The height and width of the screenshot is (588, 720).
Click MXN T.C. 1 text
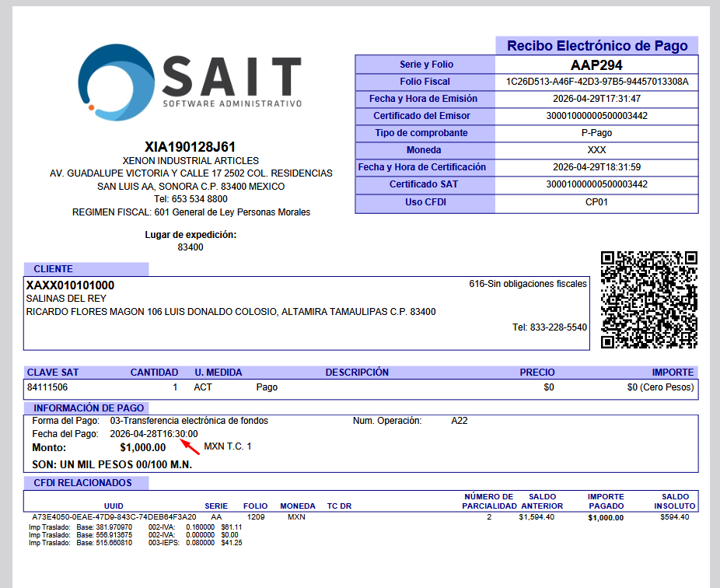point(228,446)
